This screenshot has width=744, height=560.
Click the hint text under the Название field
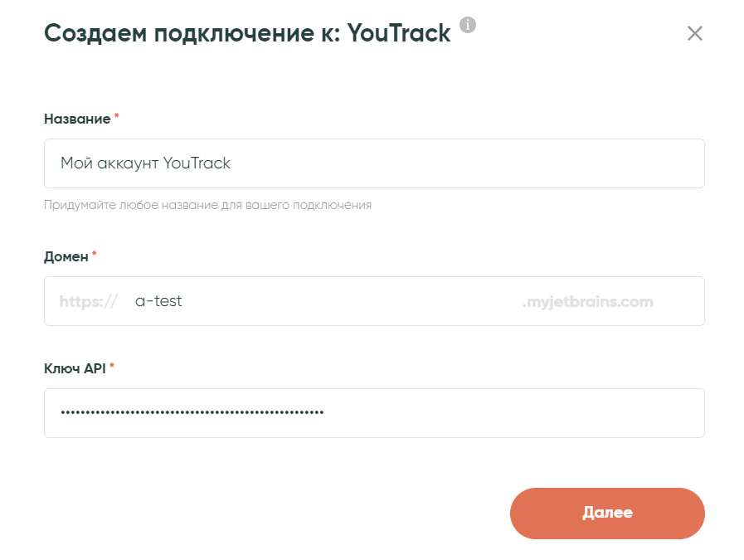[207, 205]
